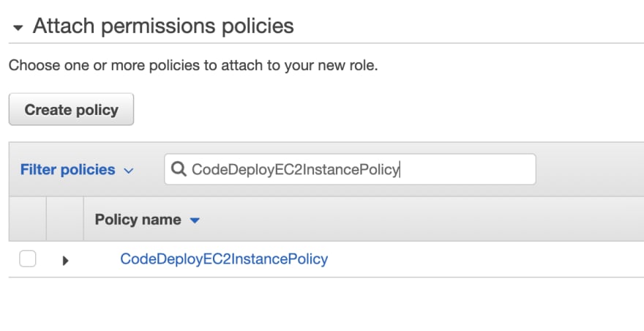The image size is (644, 331).
Task: Collapse the Attach permissions policies section
Action: (18, 28)
